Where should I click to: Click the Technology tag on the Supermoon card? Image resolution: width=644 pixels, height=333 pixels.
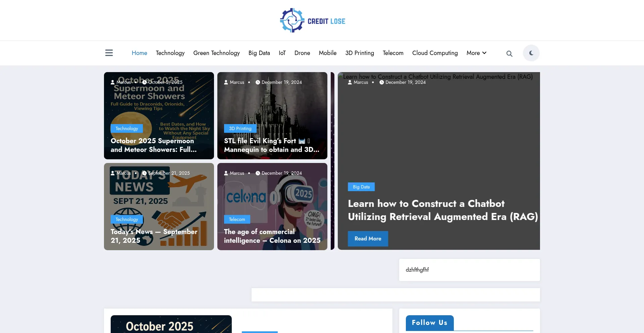tap(127, 128)
